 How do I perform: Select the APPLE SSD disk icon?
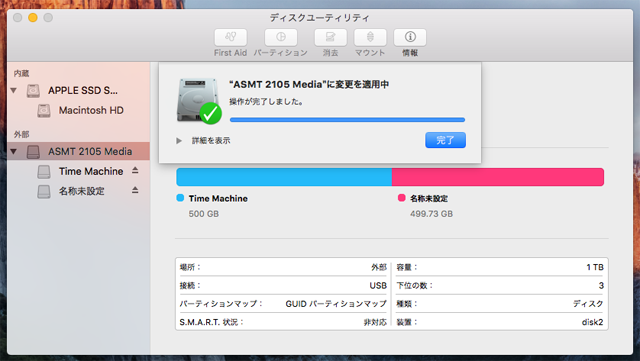pos(33,90)
